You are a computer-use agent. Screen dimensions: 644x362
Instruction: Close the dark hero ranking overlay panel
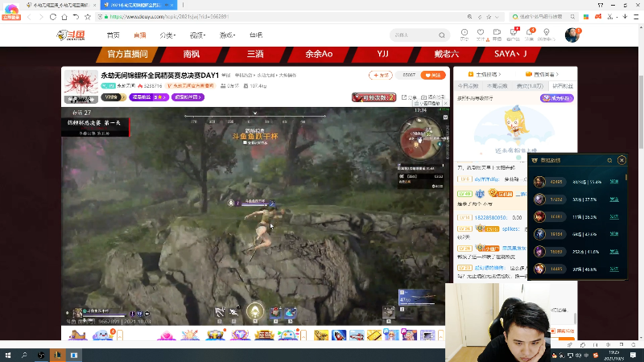(x=621, y=160)
